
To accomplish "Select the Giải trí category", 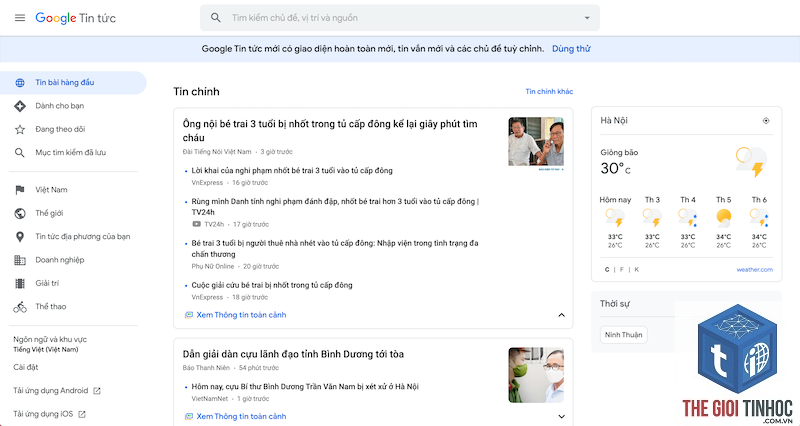I will [47, 283].
